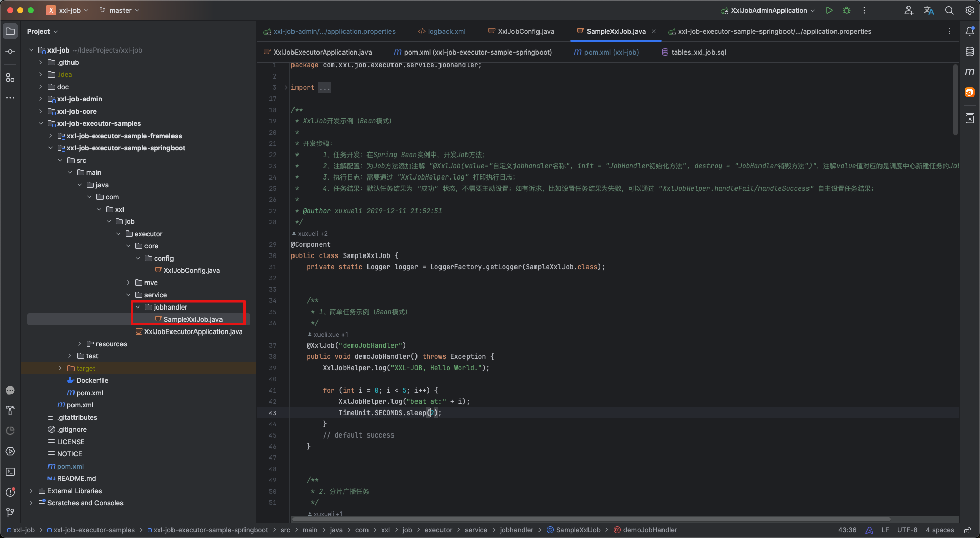Click the read-only lock icon in status bar
The image size is (980, 538).
pyautogui.click(x=967, y=530)
